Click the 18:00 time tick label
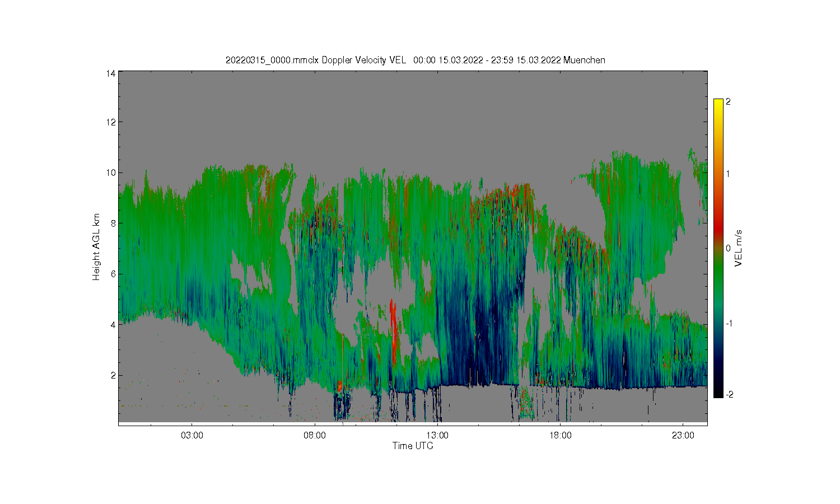 tap(560, 435)
